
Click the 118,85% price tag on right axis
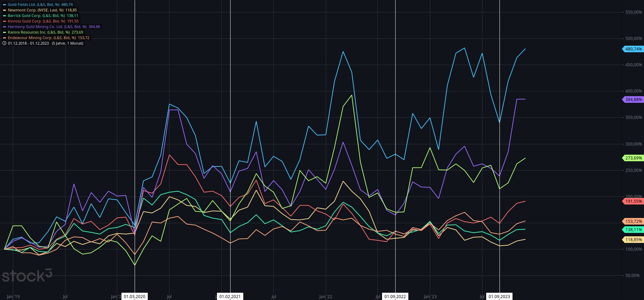click(x=633, y=240)
